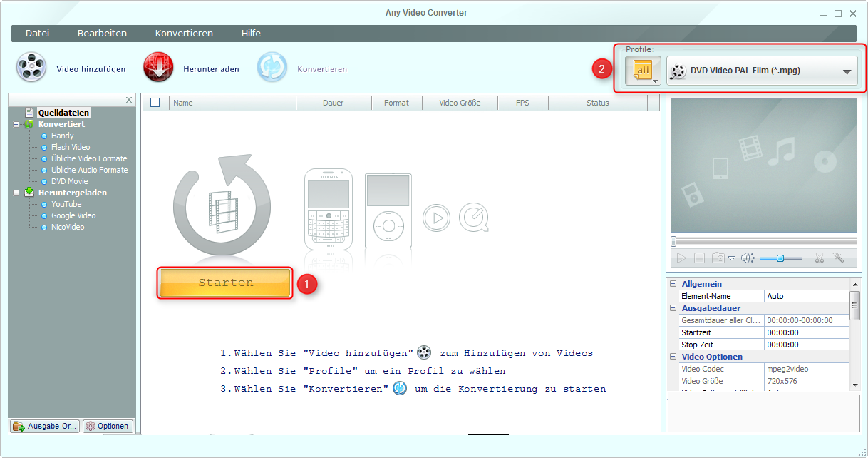Click the scissors clip icon under the preview

[x=820, y=258]
